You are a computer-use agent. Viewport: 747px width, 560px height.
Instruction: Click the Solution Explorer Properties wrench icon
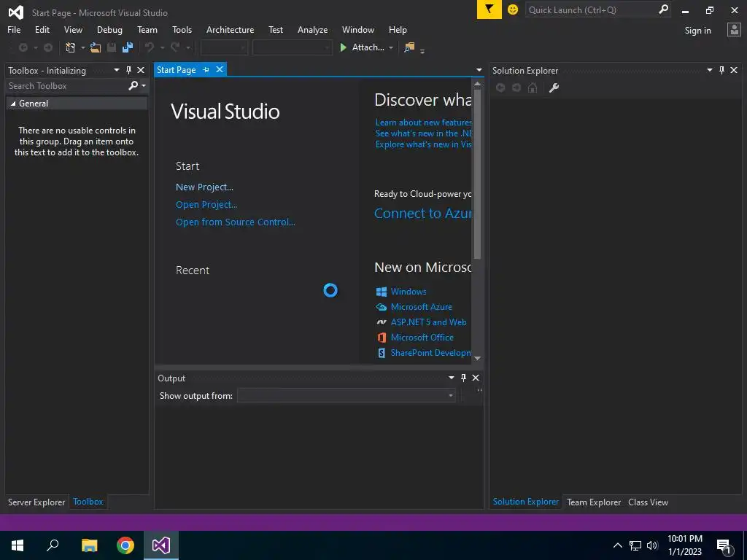(554, 87)
